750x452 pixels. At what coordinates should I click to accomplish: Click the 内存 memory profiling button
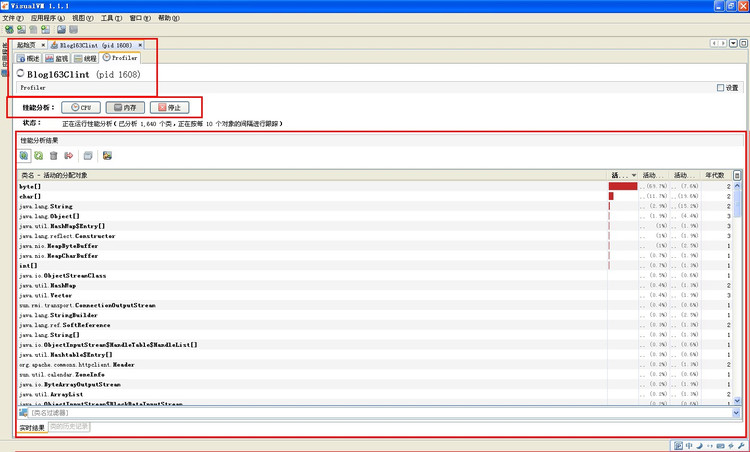(x=125, y=108)
